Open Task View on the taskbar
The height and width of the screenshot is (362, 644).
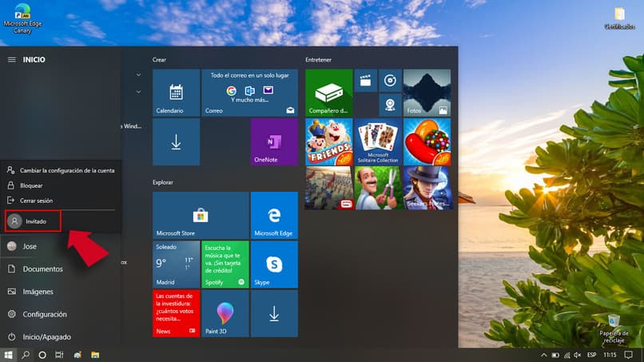(x=60, y=355)
